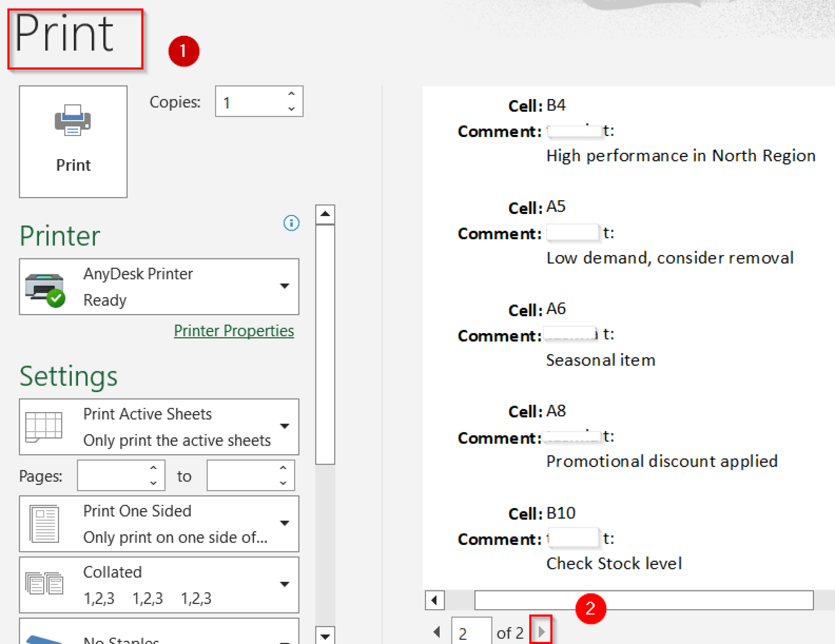Click the previous page arrow below the preview
The width and height of the screenshot is (835, 644).
[437, 632]
